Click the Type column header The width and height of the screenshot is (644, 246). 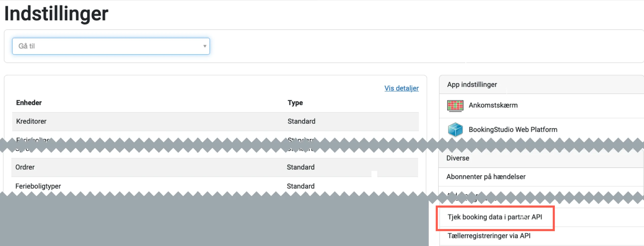click(295, 103)
